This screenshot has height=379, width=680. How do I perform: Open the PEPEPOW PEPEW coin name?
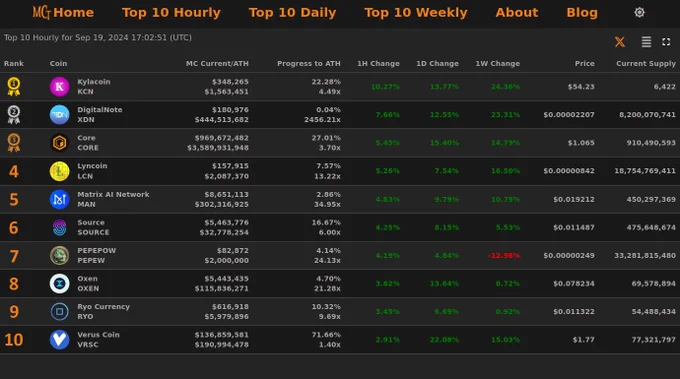coord(96,255)
